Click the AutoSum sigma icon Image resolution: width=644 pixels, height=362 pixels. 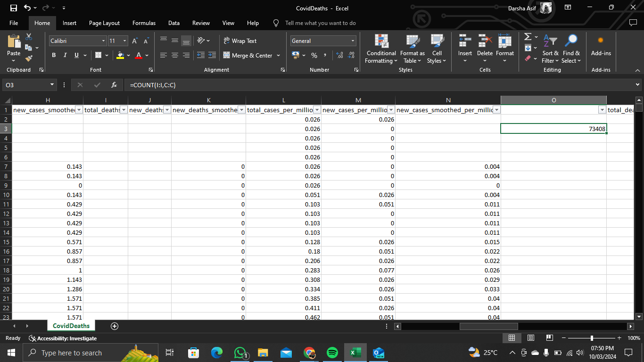(x=528, y=37)
